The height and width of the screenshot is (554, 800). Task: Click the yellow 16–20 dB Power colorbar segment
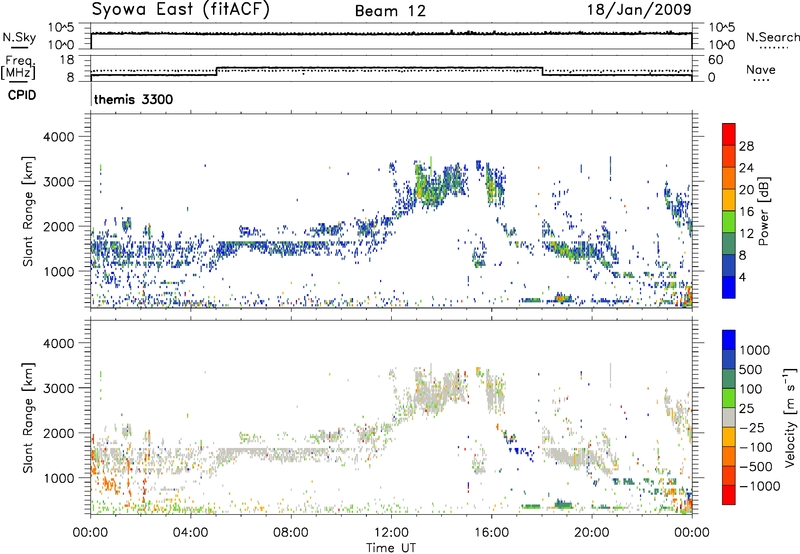(x=729, y=199)
